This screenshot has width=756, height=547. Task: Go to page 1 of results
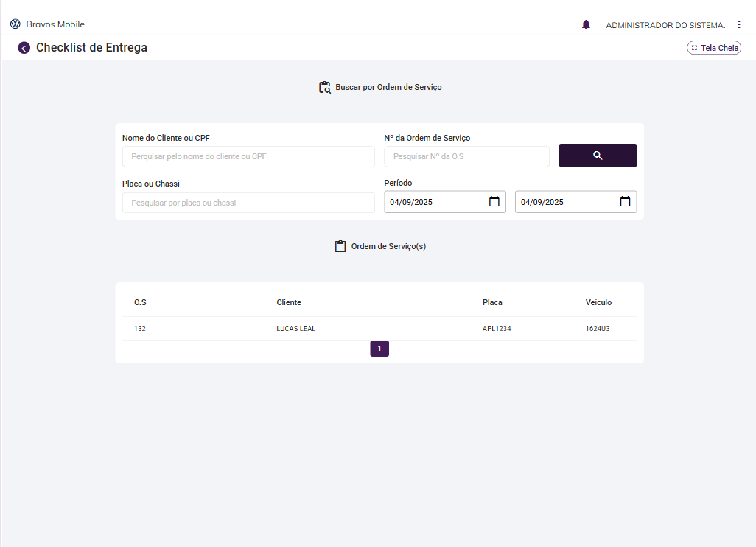379,349
